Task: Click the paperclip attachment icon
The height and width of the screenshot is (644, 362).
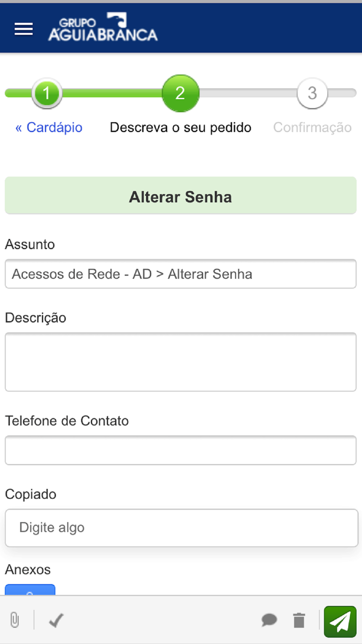Action: pyautogui.click(x=14, y=620)
